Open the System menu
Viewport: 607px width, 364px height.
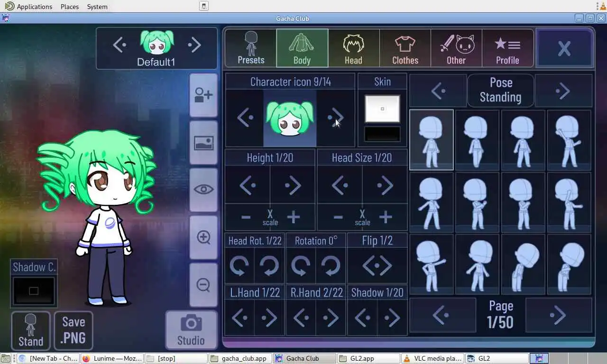pos(97,7)
